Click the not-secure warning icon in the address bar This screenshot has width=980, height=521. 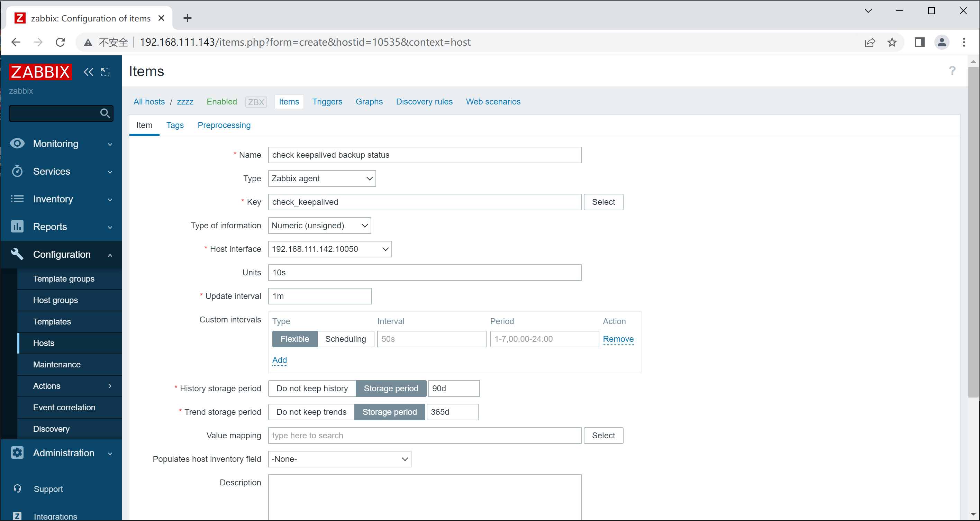tap(88, 43)
